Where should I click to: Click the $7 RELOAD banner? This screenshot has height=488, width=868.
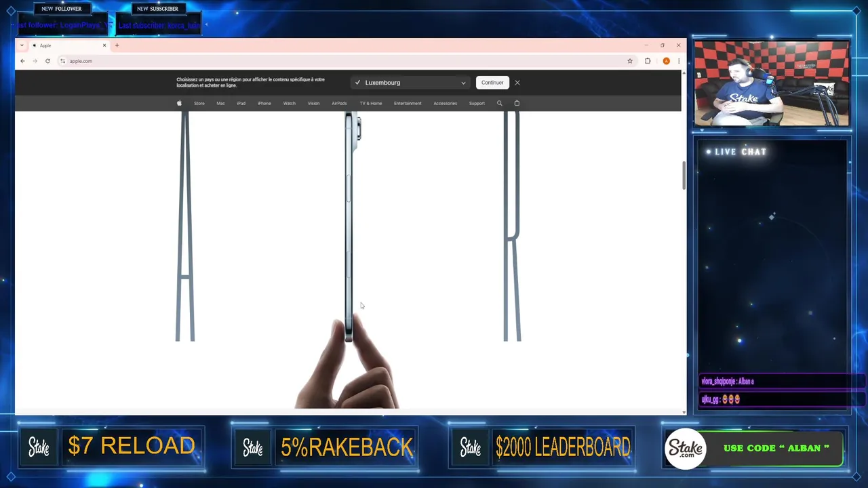(x=111, y=447)
